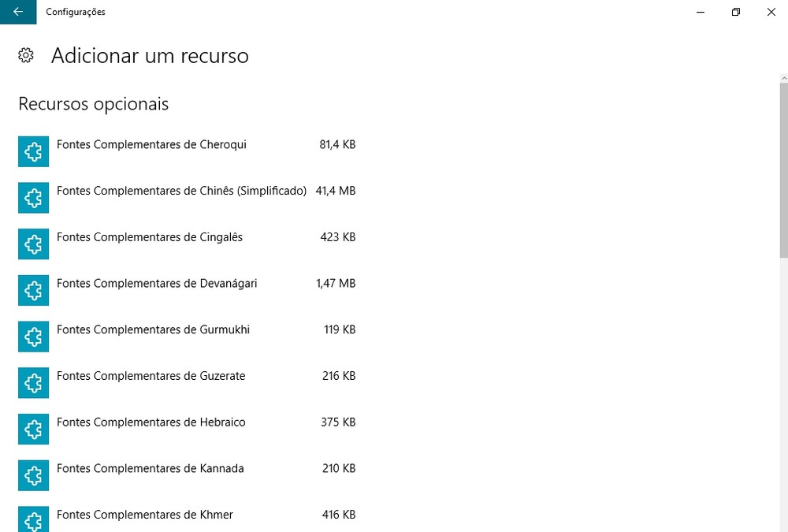This screenshot has width=788, height=532.
Task: Open Fontes Complementares de Devanágari item
Action: point(157,283)
